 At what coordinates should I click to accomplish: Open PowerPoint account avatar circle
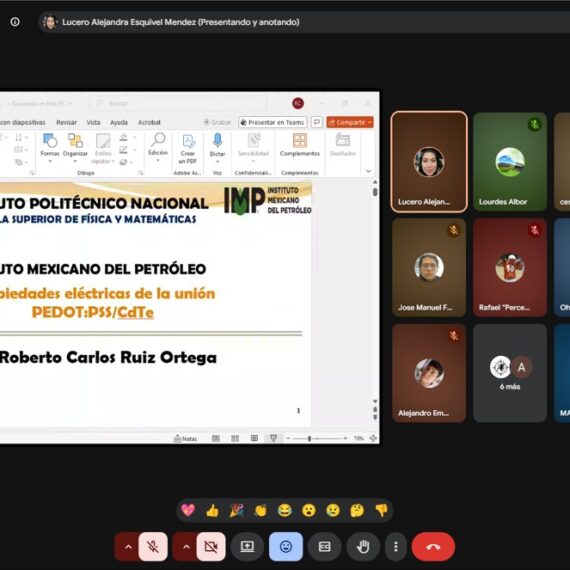click(298, 103)
